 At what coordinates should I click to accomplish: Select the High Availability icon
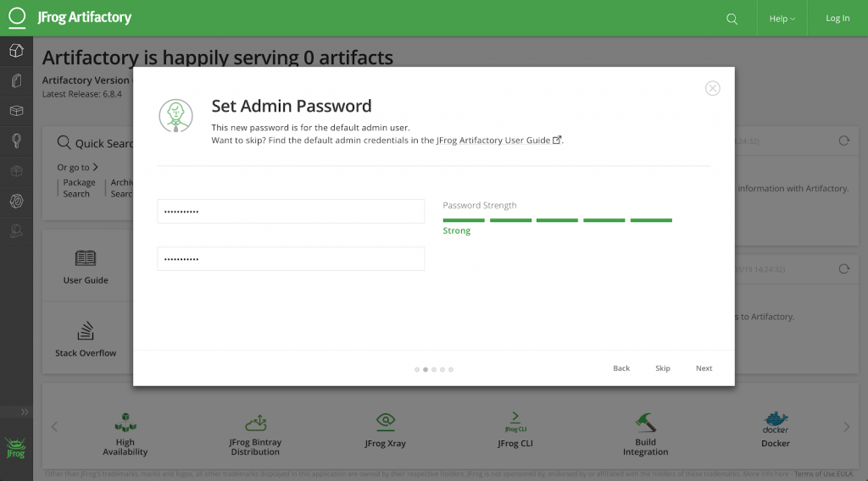pos(125,422)
